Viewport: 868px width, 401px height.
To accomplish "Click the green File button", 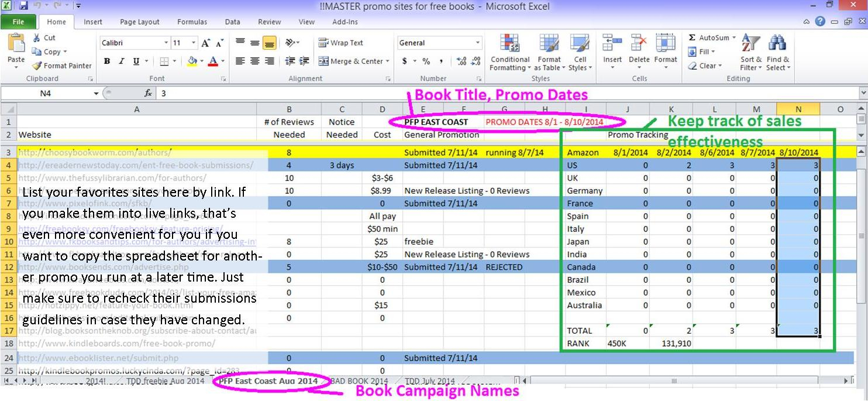I will tap(18, 22).
